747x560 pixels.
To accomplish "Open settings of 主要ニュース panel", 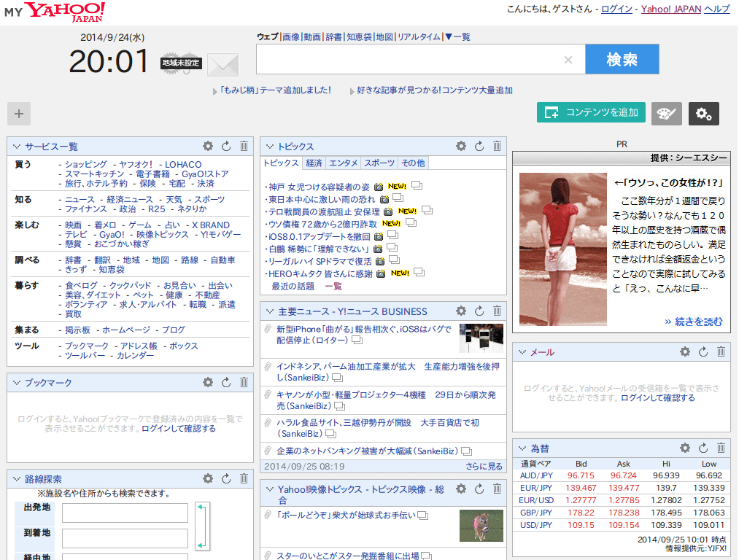I will [x=461, y=311].
